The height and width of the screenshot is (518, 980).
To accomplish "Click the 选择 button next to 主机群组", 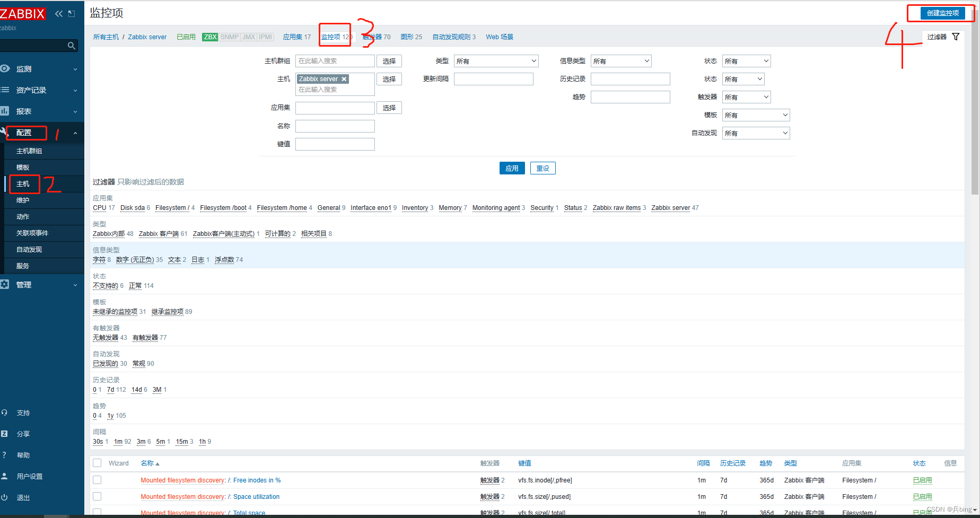I will pos(389,61).
